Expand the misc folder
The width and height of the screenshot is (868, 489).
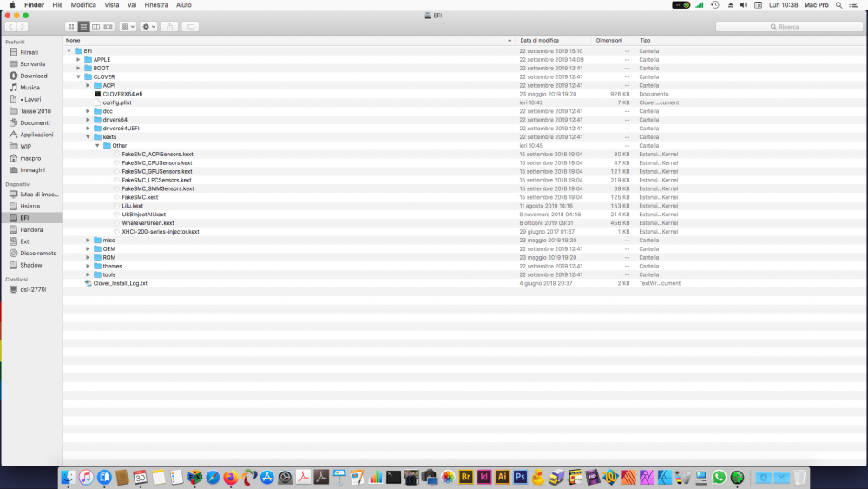coord(88,241)
